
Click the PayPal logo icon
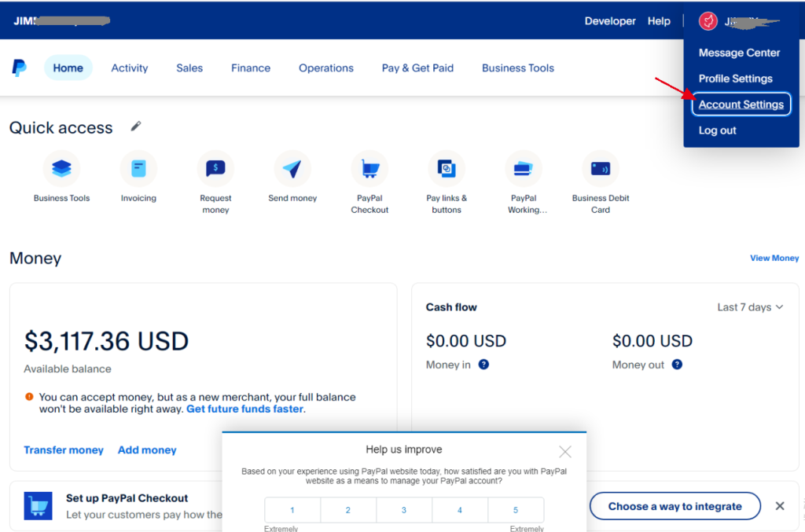(20, 68)
